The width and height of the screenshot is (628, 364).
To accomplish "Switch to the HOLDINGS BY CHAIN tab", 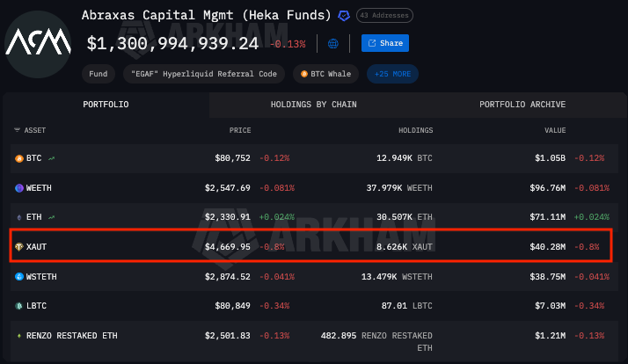I will coord(314,105).
